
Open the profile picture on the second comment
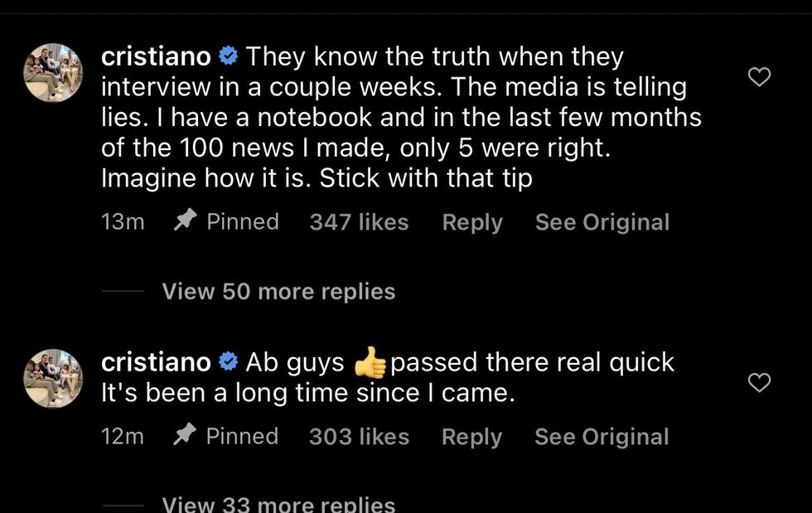(53, 378)
